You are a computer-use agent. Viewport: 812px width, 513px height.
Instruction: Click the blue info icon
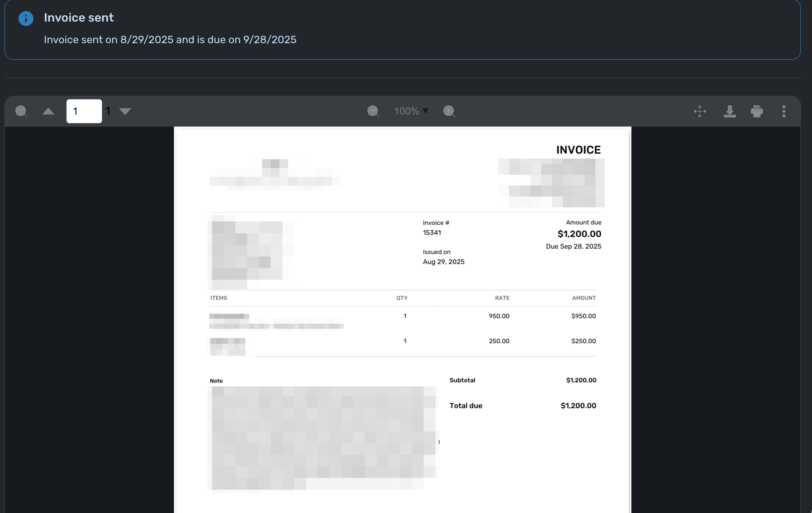[x=26, y=19]
